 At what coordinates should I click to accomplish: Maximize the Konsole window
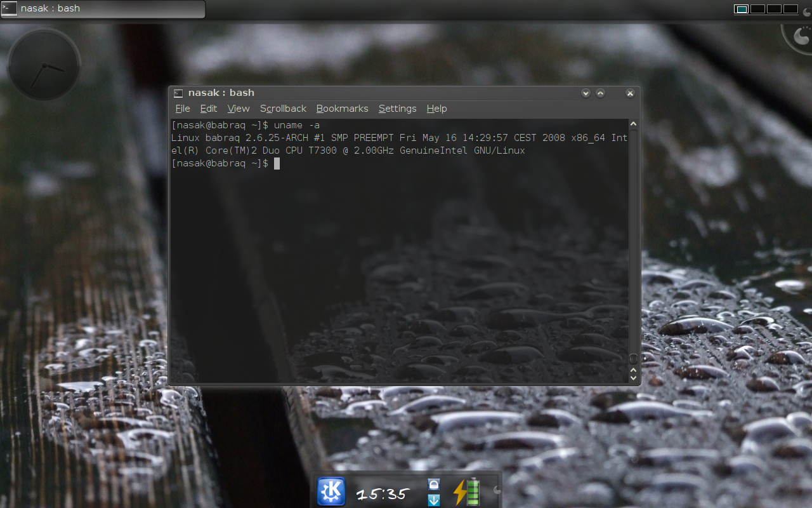tap(600, 93)
